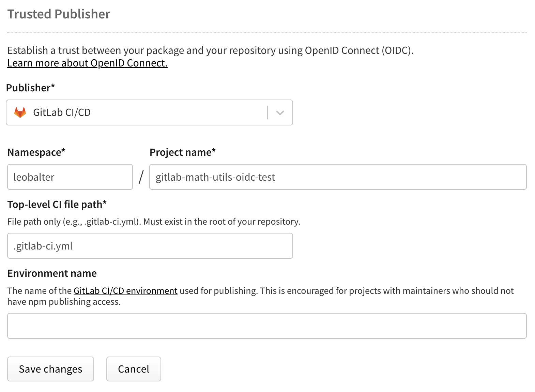Screen dimensions: 535x392
Task: Click the Publisher label above the dropdown
Action: pyautogui.click(x=30, y=88)
